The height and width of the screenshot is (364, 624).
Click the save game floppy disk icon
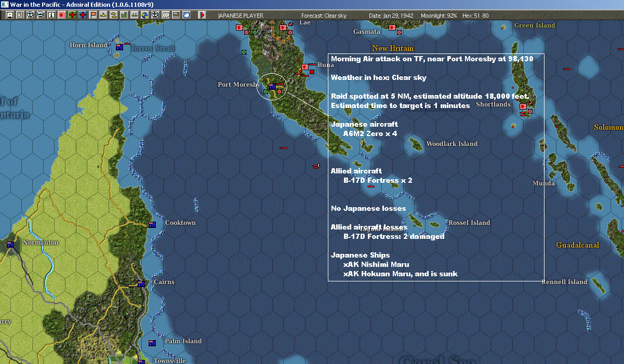(9, 15)
